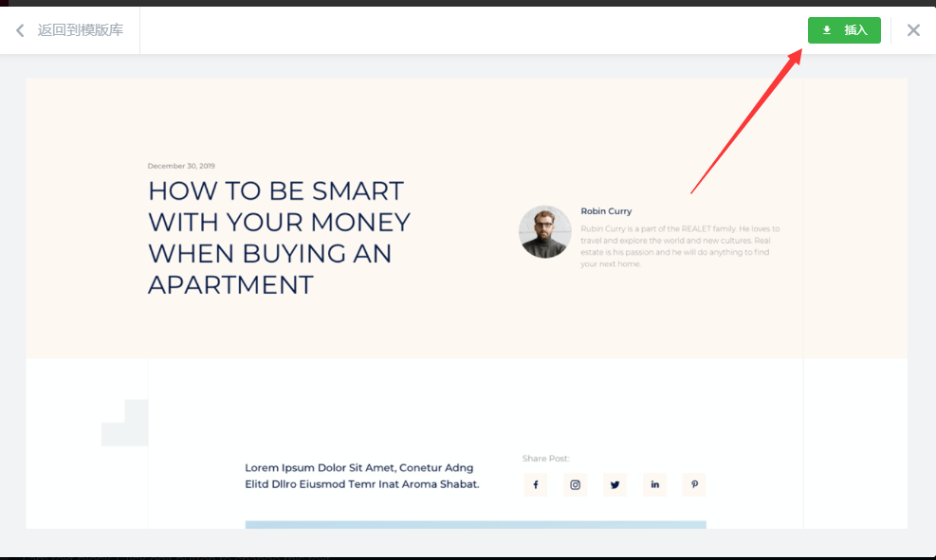Click the Lorem Ipsum excerpt text
Viewport: 936px width, 560px height.
[x=361, y=476]
